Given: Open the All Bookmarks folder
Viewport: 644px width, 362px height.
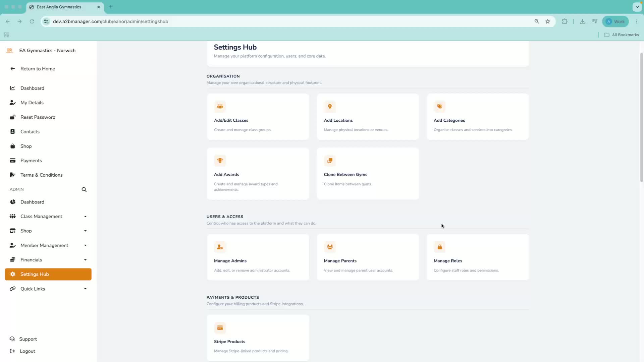Looking at the screenshot, I should click(x=622, y=35).
